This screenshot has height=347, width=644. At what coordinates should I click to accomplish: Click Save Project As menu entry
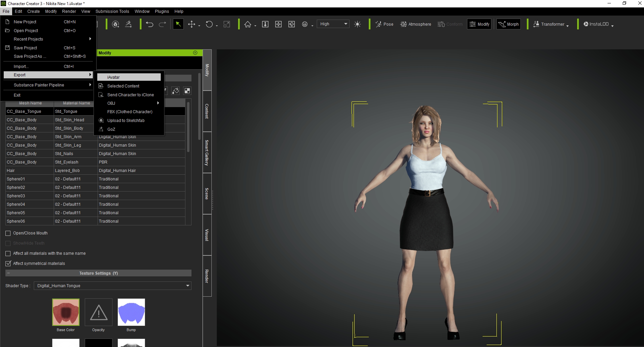[x=48, y=56]
